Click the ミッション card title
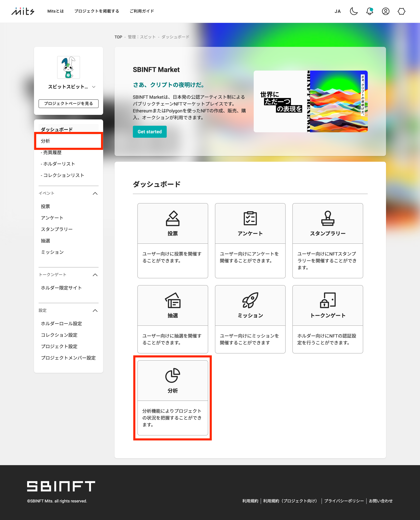Viewport: 420px width, 520px height. click(250, 316)
